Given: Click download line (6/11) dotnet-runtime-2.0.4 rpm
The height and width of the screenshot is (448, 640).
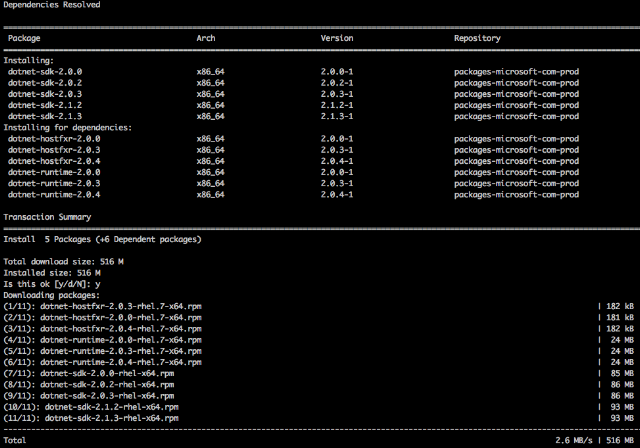Looking at the screenshot, I should (x=102, y=362).
